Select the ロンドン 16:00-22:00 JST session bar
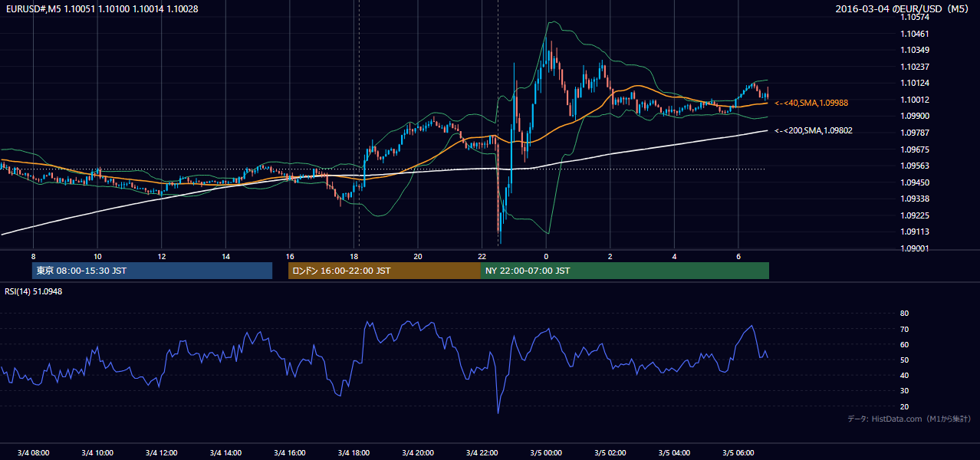980x460 pixels. click(x=384, y=271)
